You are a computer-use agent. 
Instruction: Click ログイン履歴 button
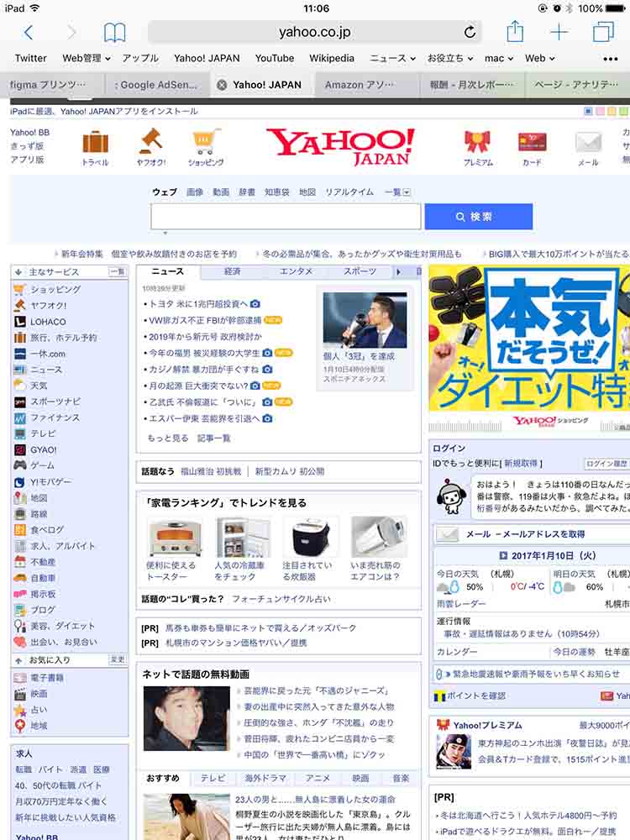(606, 464)
